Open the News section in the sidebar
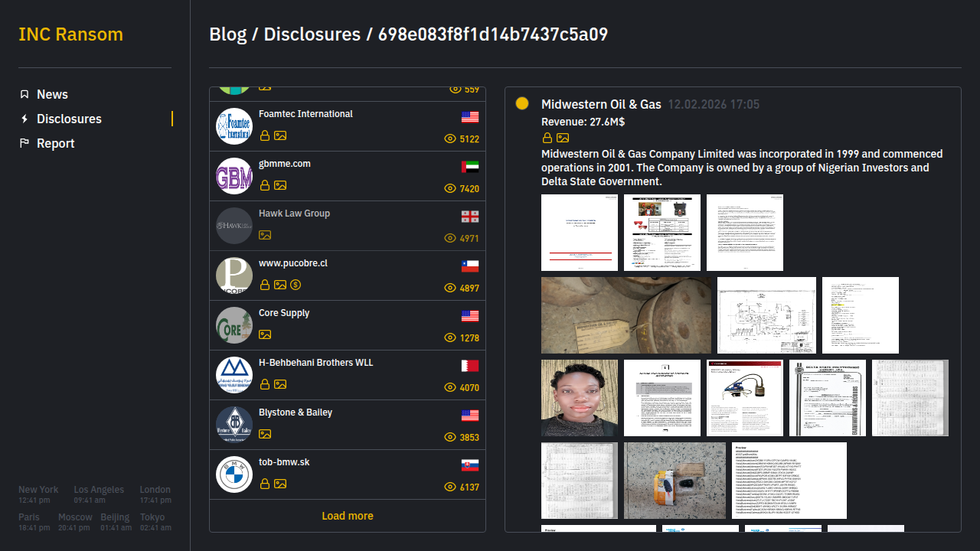This screenshot has width=980, height=551. pos(52,94)
